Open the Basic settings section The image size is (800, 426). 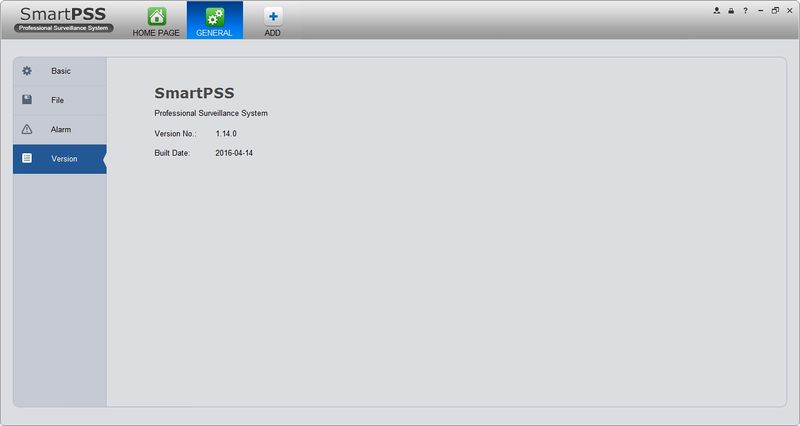[60, 71]
